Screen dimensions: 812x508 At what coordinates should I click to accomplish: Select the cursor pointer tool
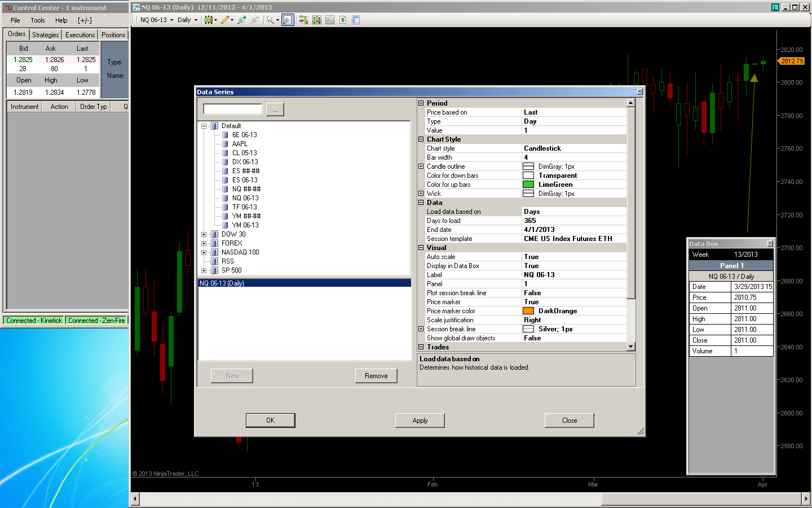coord(271,20)
